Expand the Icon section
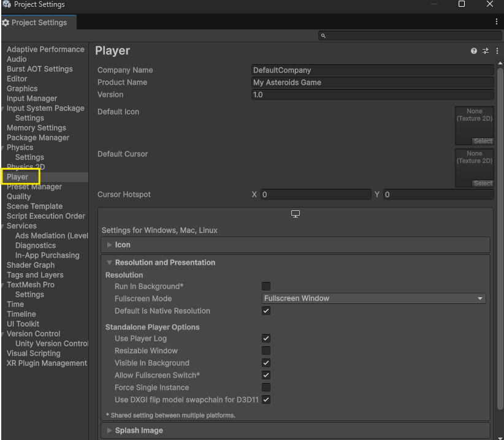The image size is (504, 440). [109, 245]
